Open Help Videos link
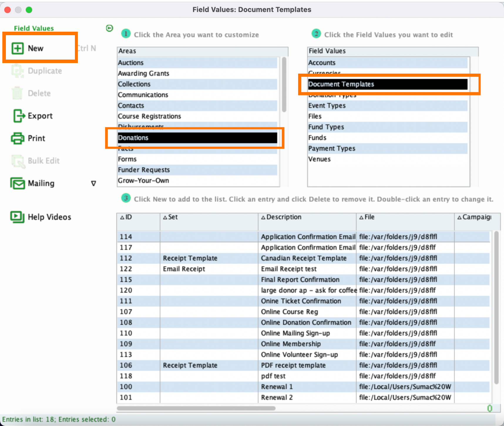This screenshot has height=426, width=504. [49, 217]
